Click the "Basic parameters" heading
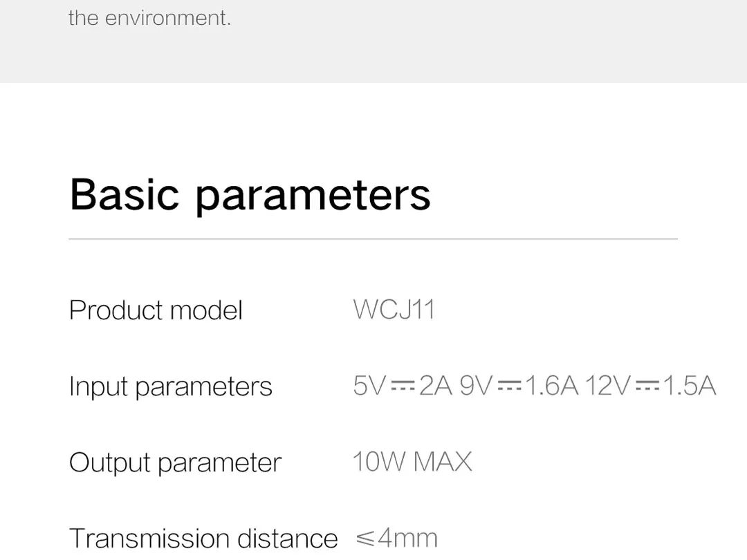The width and height of the screenshot is (747, 560). [250, 194]
